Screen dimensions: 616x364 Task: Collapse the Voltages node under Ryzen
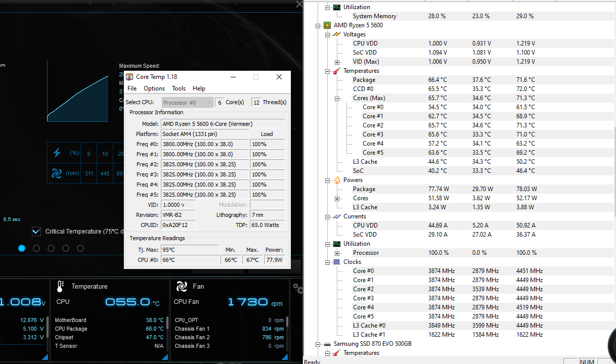[328, 34]
